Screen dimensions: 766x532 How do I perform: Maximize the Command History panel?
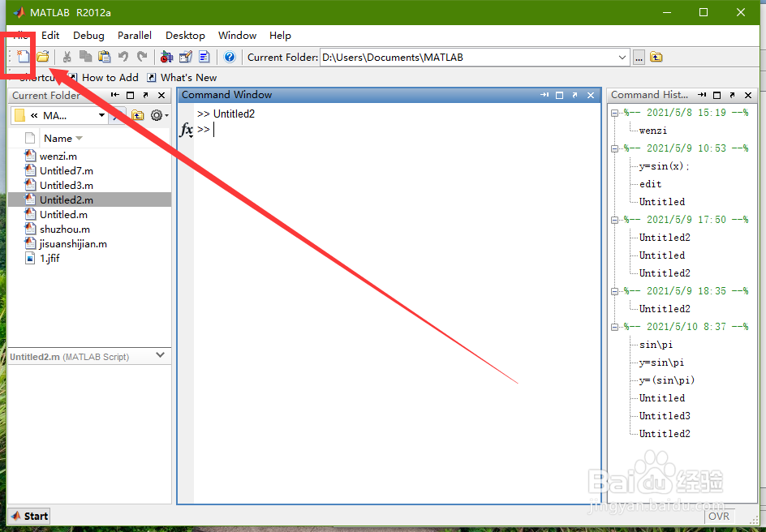[x=717, y=95]
